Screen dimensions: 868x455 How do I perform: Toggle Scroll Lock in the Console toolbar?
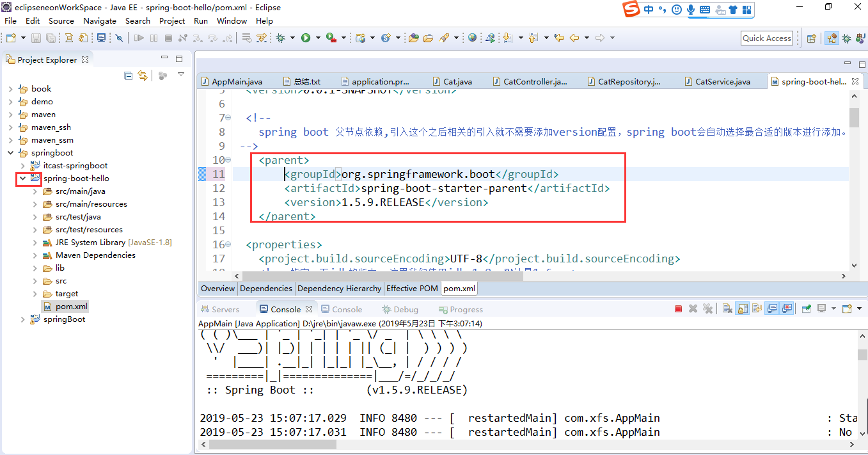[742, 308]
